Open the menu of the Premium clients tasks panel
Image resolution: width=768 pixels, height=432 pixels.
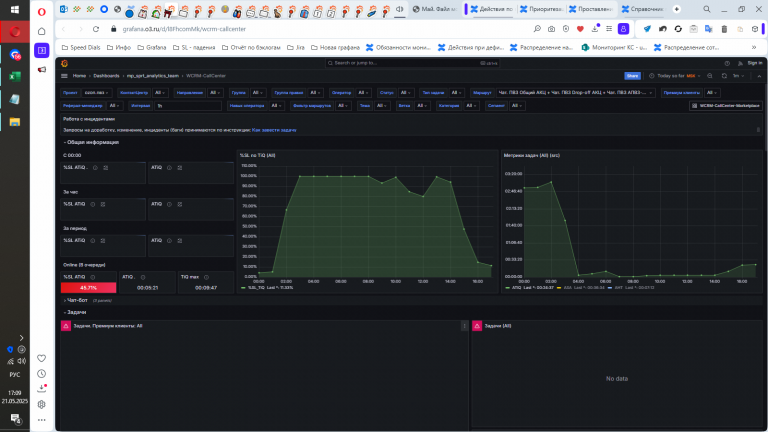pos(464,326)
